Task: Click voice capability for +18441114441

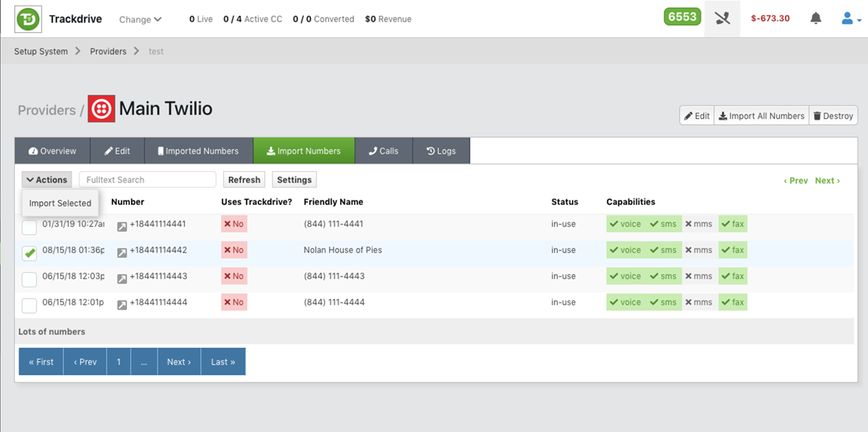Action: [625, 224]
